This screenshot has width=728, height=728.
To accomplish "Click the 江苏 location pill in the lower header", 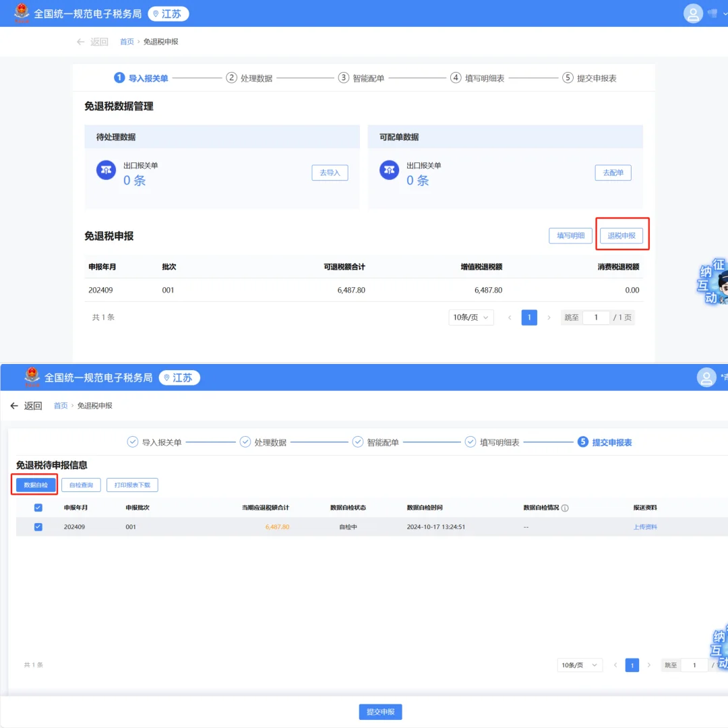I will [x=179, y=378].
